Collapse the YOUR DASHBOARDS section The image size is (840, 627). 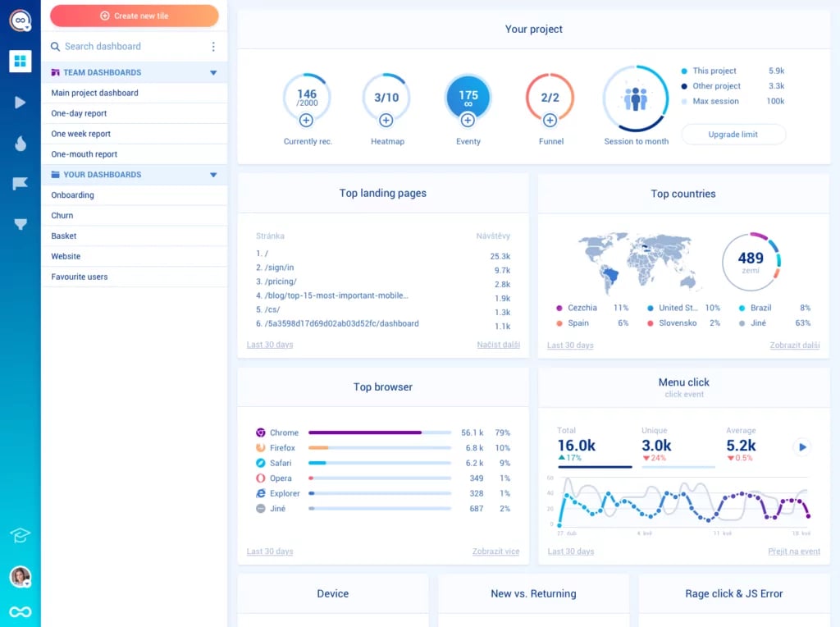click(x=213, y=175)
